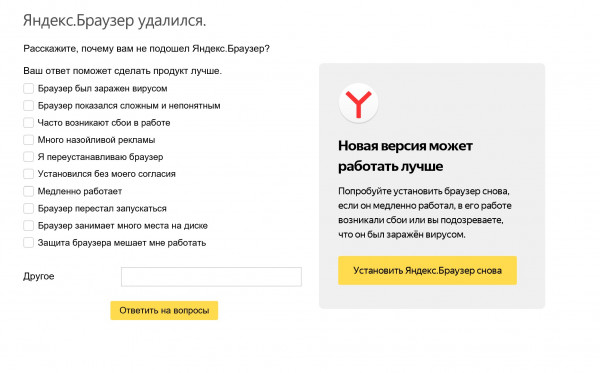The height and width of the screenshot is (373, 600).
Task: Click the 'Другое' field label
Action: 39,276
